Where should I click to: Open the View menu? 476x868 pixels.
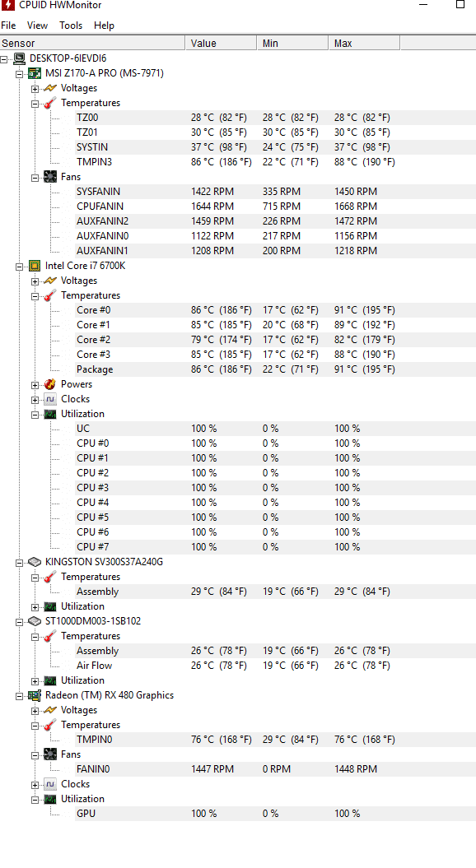click(37, 26)
